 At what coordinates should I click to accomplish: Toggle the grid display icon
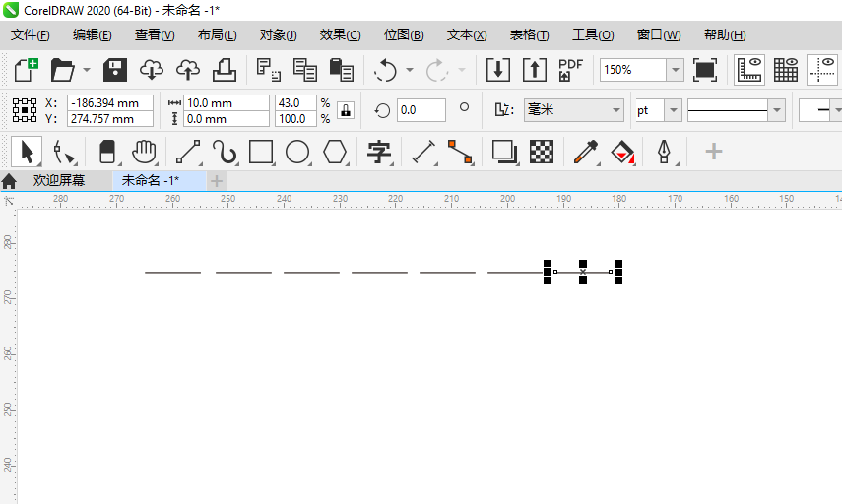click(786, 70)
